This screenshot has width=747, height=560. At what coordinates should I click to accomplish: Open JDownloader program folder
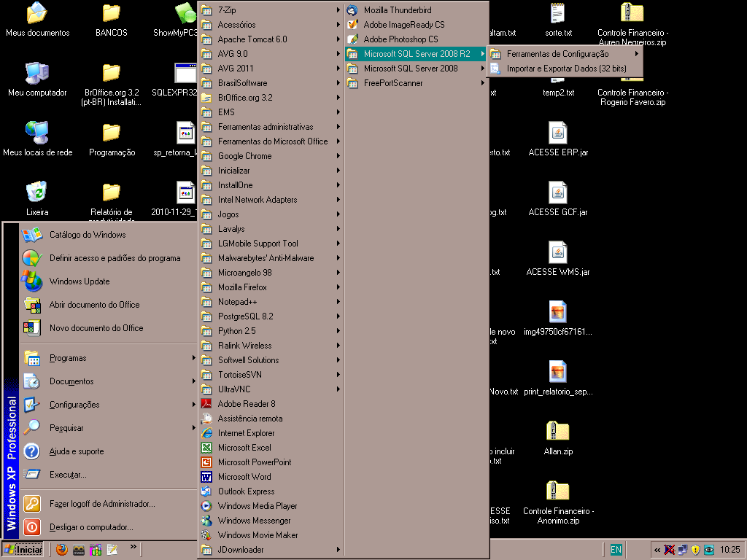coord(271,550)
